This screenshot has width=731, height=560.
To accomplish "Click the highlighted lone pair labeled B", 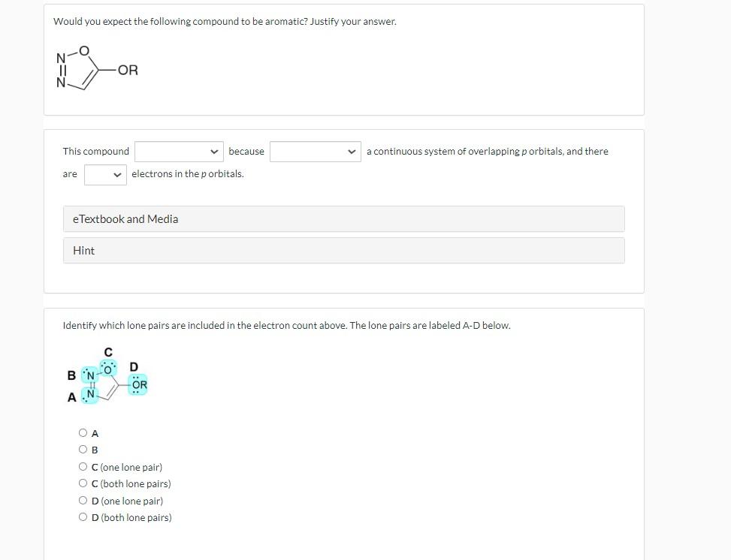I will click(90, 373).
